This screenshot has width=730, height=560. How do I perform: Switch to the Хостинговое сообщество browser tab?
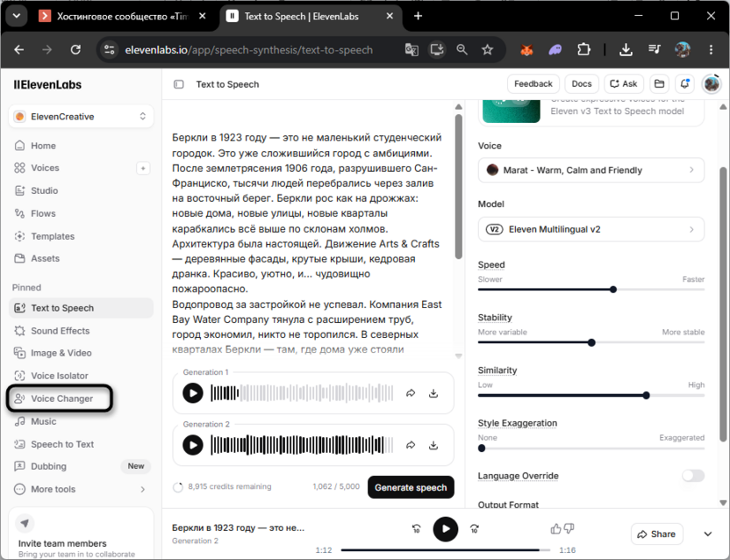click(x=123, y=17)
